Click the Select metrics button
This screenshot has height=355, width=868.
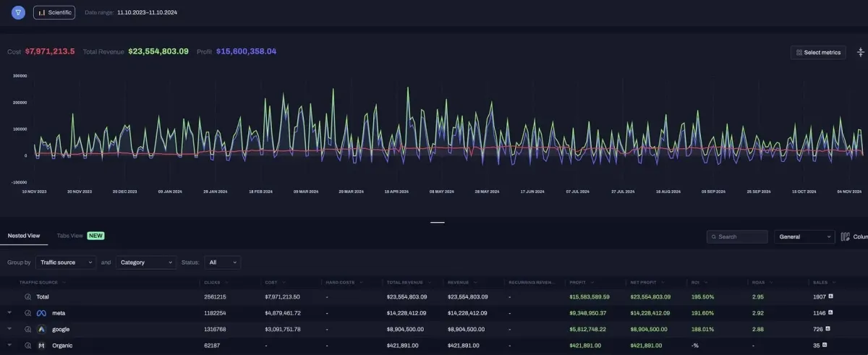pyautogui.click(x=818, y=52)
